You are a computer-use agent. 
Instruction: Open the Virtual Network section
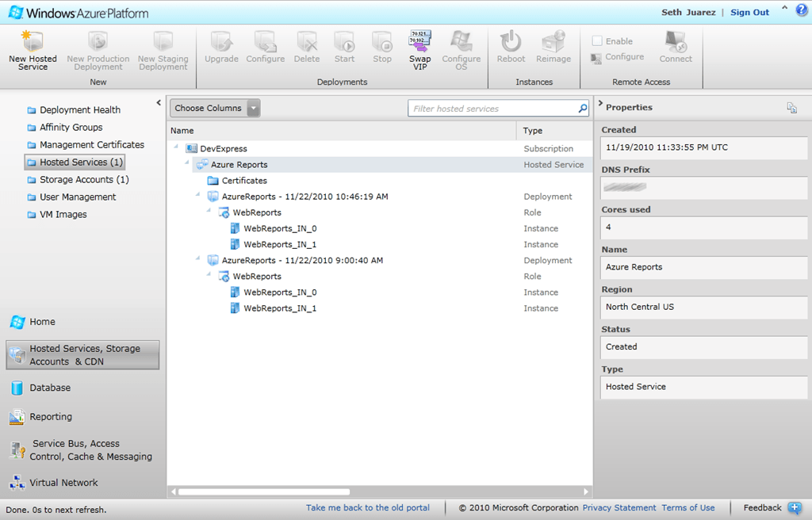[54, 483]
